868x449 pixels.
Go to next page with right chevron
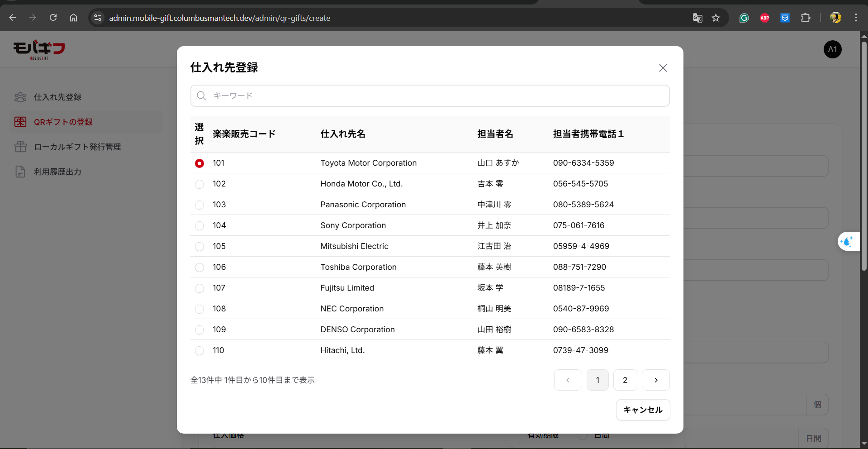pos(655,380)
